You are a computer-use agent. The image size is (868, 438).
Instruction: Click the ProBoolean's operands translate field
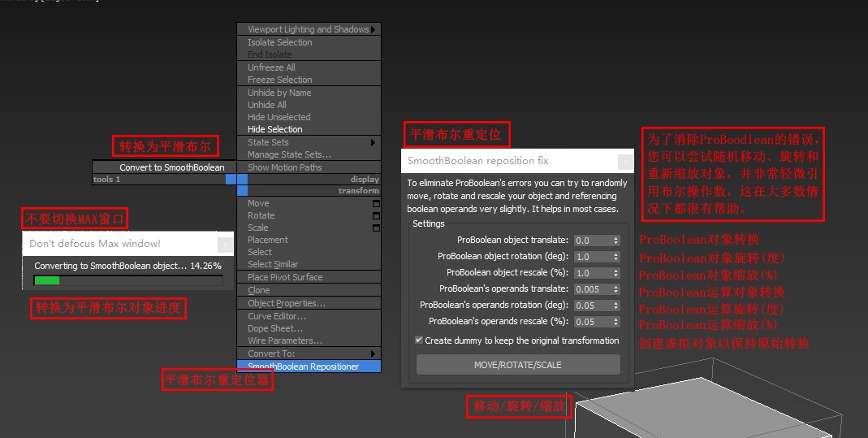(x=592, y=289)
